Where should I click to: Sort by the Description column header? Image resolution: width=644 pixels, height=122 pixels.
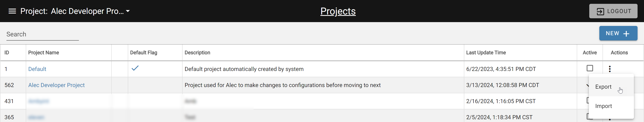pyautogui.click(x=197, y=53)
